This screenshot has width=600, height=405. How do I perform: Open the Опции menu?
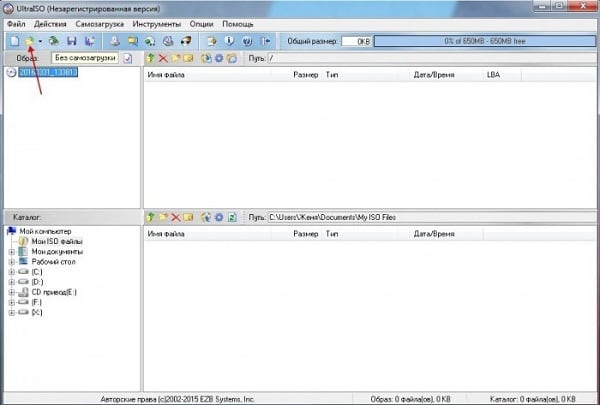point(202,24)
